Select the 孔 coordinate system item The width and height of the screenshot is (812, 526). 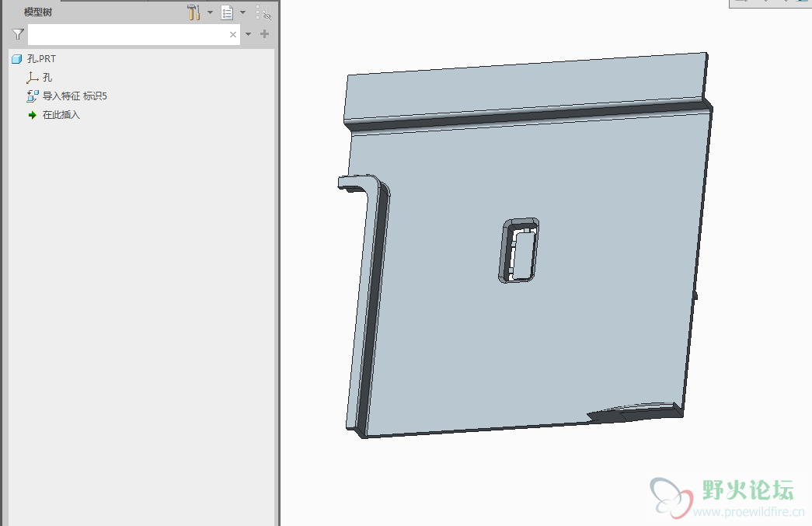tap(40, 78)
